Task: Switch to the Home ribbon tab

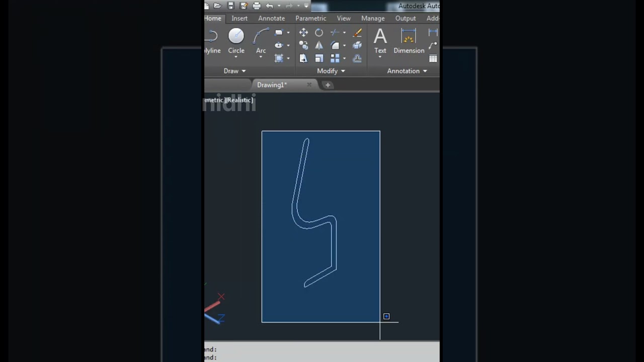Action: (212, 18)
